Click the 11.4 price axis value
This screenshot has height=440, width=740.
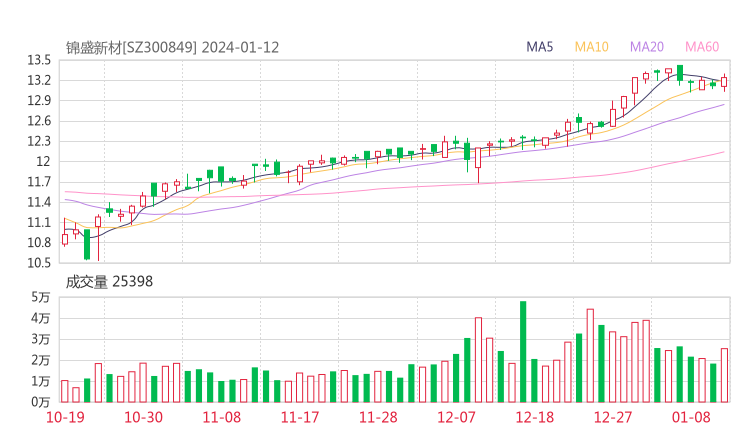coord(39,202)
